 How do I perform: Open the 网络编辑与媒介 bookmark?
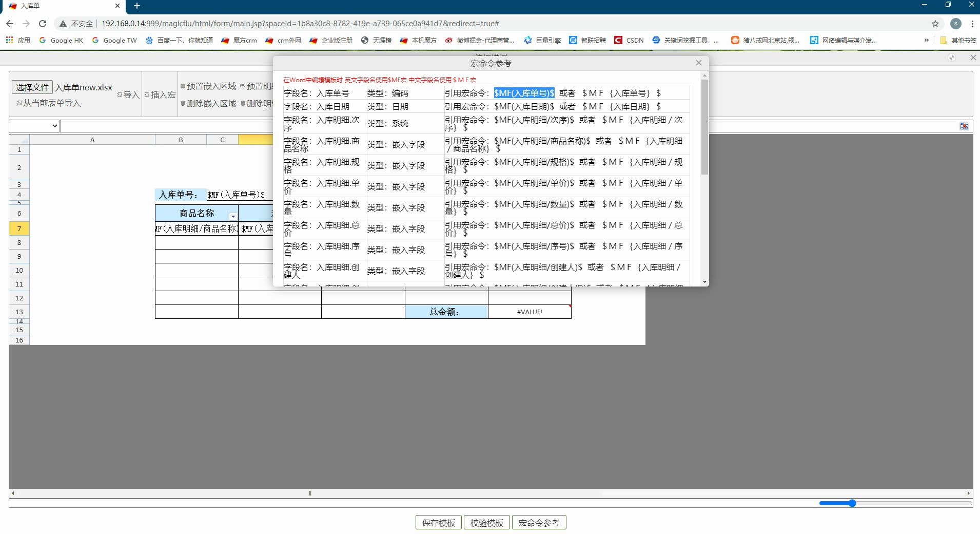coord(844,40)
